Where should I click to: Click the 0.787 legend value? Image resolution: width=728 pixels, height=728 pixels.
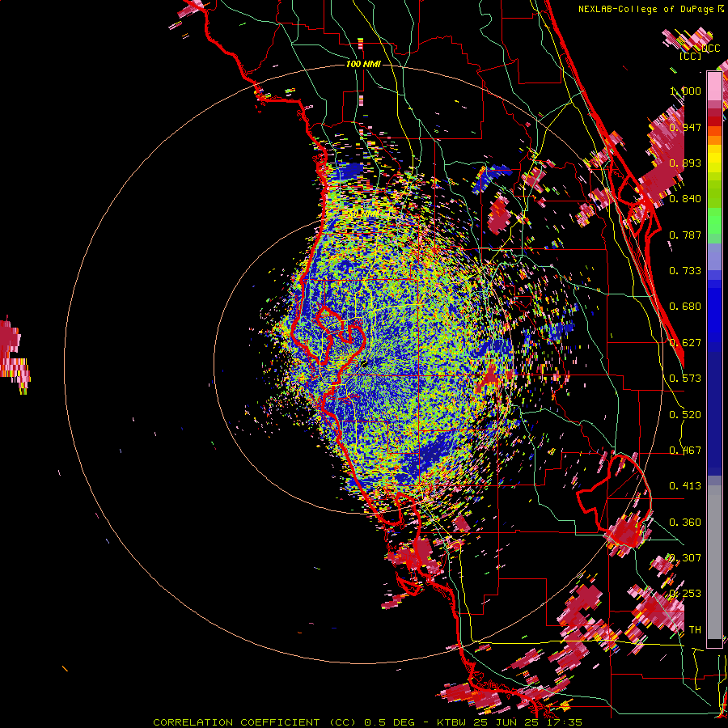pyautogui.click(x=686, y=235)
